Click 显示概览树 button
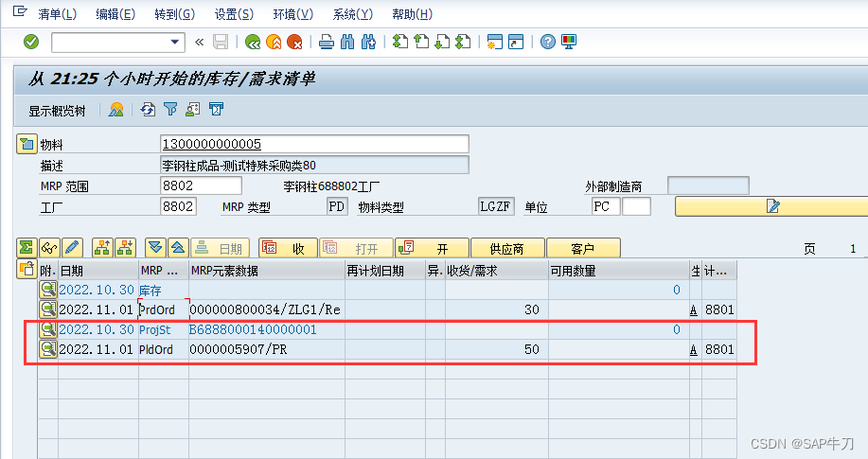The image size is (868, 459). (57, 111)
